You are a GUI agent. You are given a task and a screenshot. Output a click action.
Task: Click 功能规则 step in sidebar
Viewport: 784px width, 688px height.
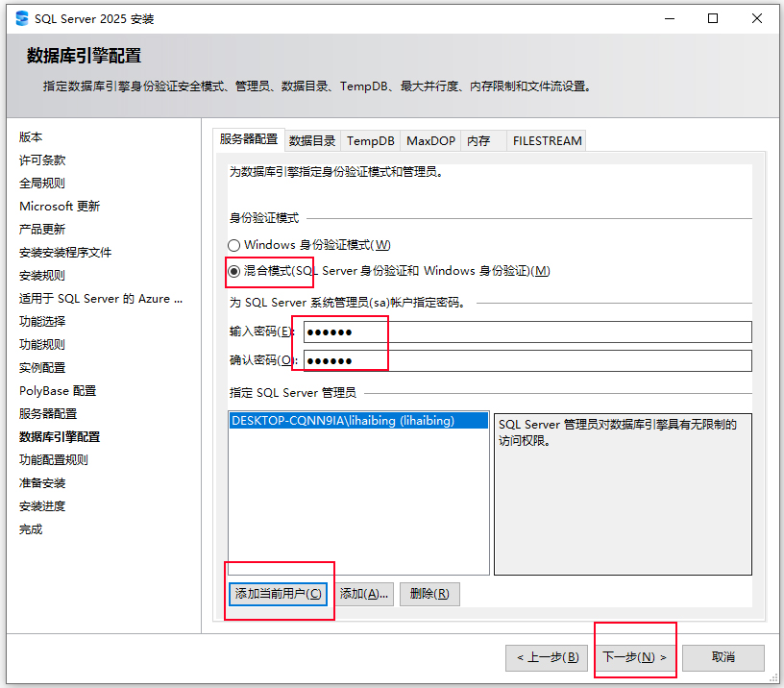(x=42, y=345)
